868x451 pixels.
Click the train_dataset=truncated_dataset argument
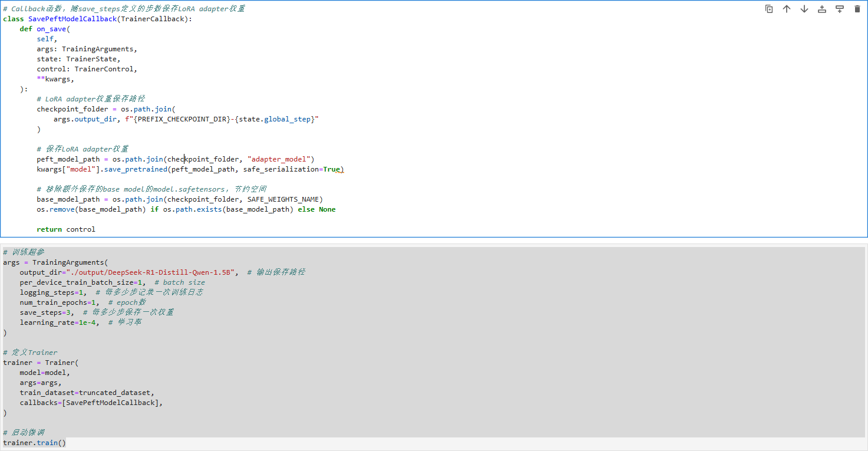[87, 393]
